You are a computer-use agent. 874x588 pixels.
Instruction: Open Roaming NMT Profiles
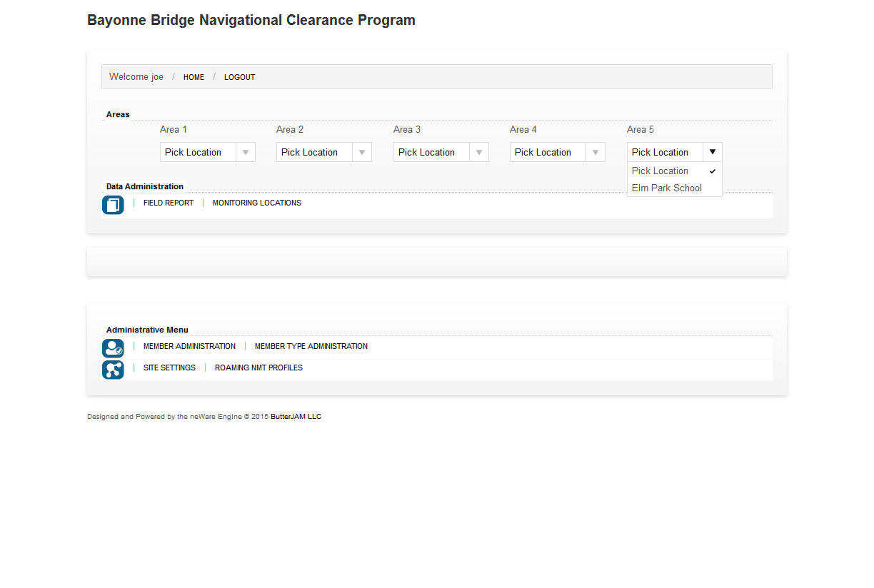tap(258, 368)
